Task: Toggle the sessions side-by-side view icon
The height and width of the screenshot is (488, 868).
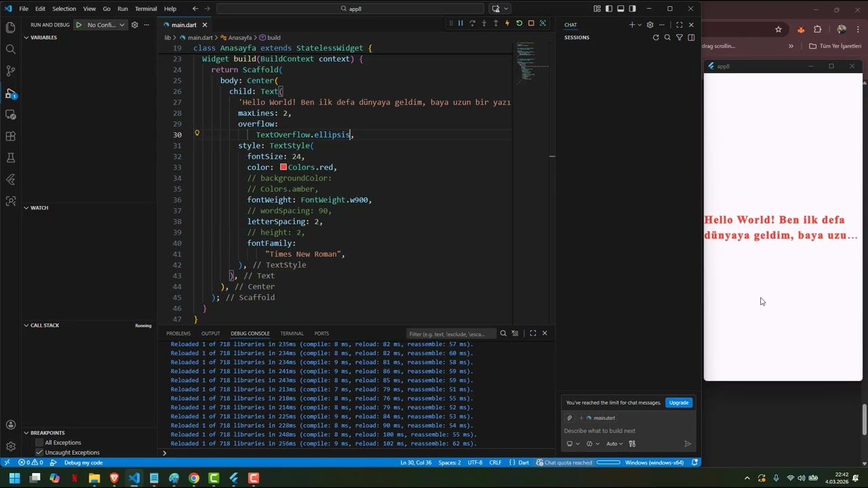Action: 691,37
